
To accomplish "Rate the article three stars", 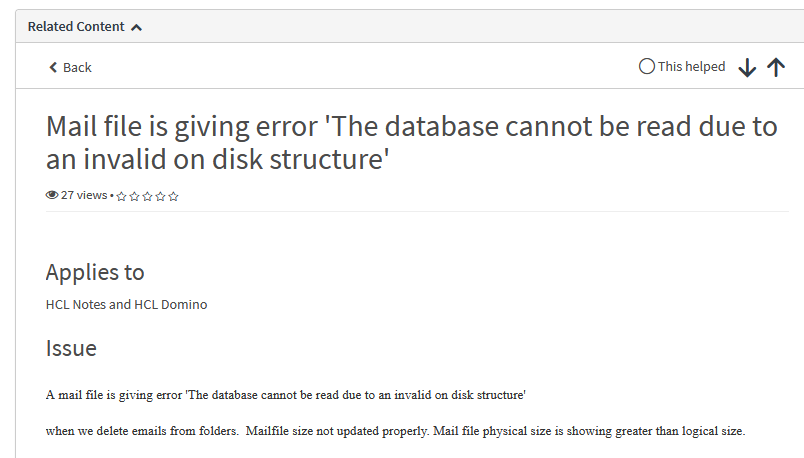I will point(147,196).
